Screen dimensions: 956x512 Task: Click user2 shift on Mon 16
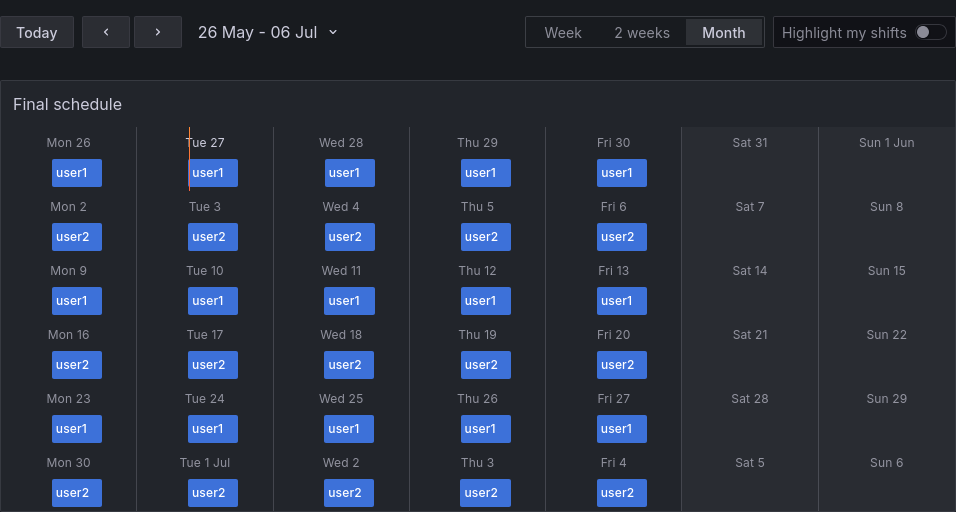tap(77, 365)
